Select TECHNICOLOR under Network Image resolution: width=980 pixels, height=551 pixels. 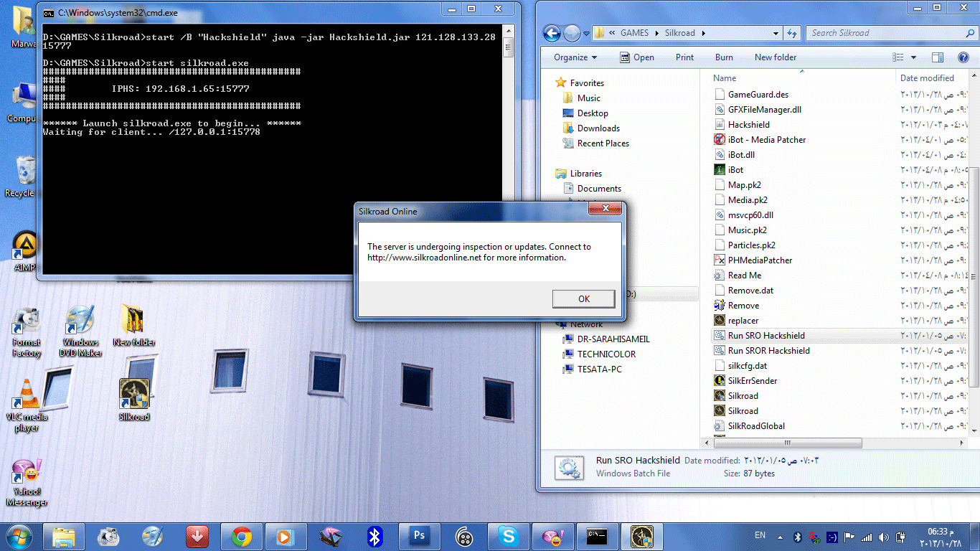coord(599,354)
